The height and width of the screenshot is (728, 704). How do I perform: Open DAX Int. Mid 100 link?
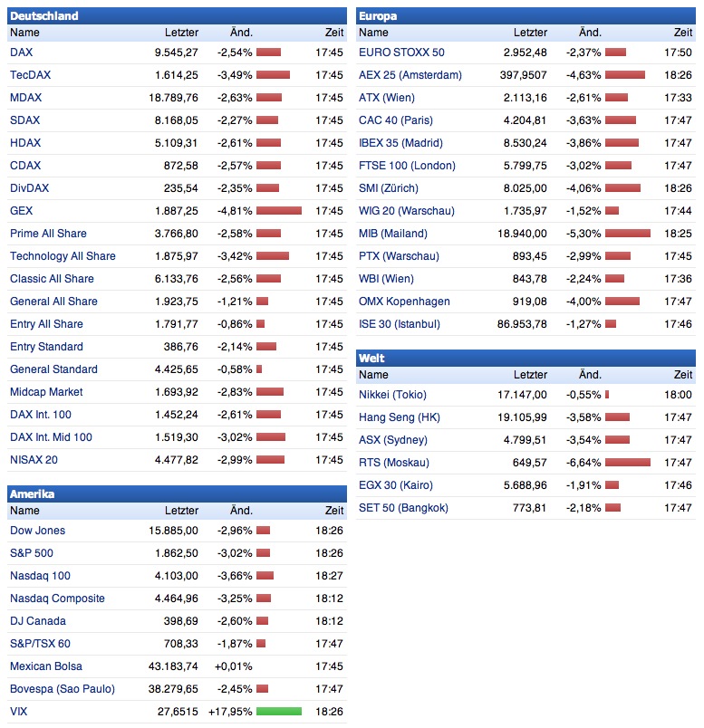[51, 437]
